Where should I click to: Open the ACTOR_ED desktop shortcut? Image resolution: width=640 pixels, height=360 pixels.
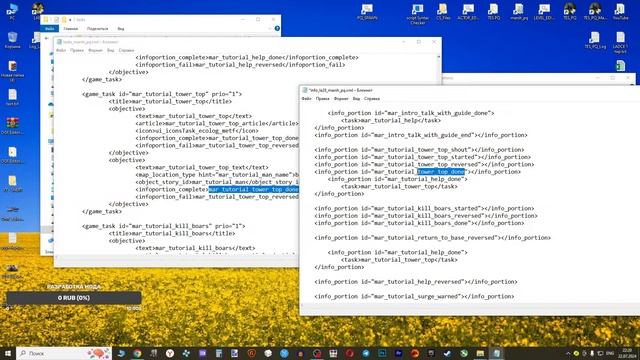[x=468, y=12]
